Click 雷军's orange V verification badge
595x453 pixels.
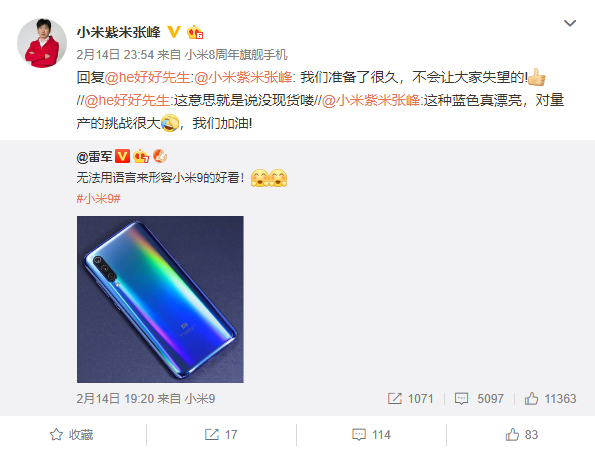click(x=122, y=156)
